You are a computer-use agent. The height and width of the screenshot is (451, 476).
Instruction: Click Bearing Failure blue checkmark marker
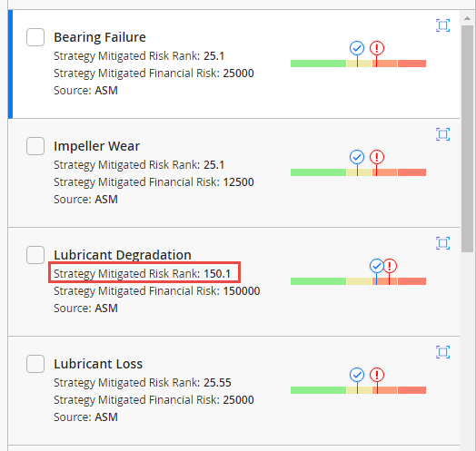[x=357, y=48]
